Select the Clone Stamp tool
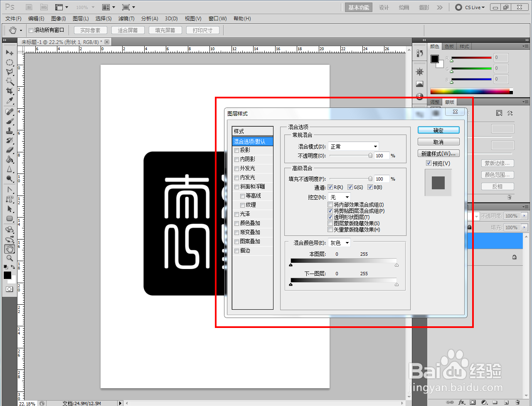 coord(10,131)
